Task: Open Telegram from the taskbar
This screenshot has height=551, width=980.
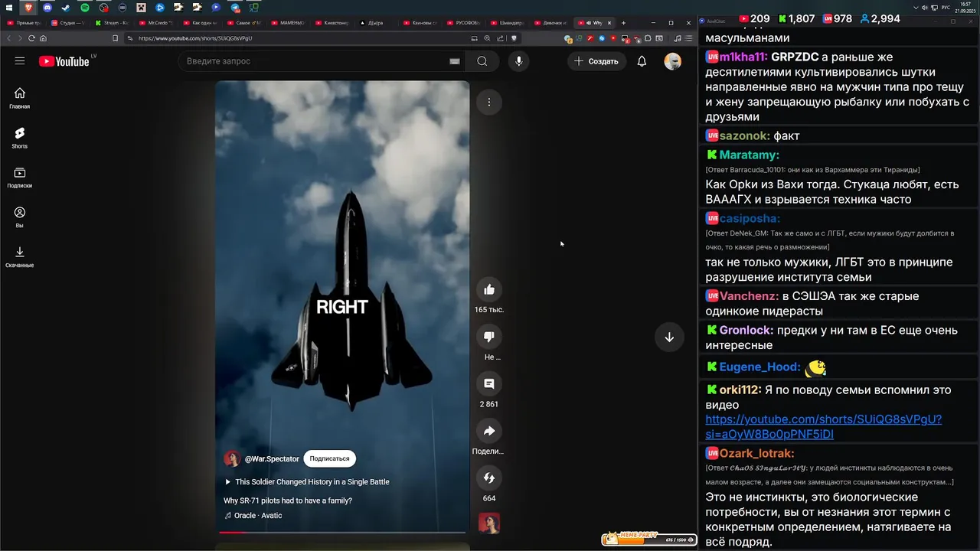Action: pyautogui.click(x=235, y=8)
